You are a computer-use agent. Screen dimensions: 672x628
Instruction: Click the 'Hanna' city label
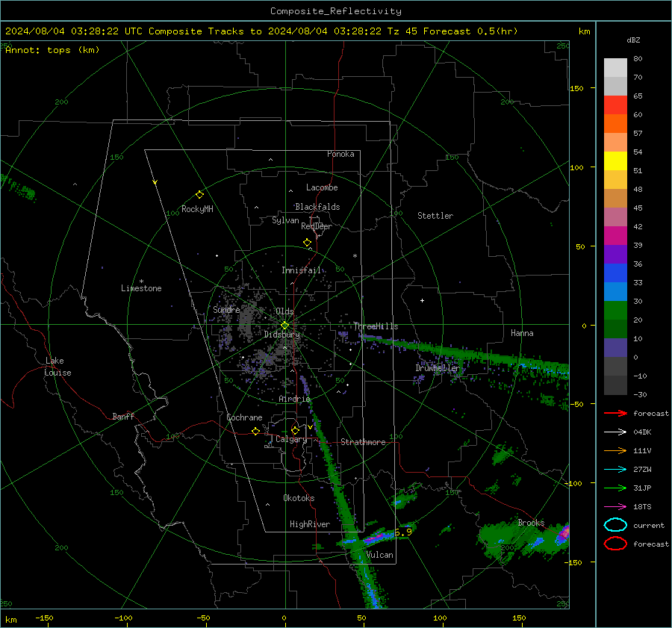point(522,333)
